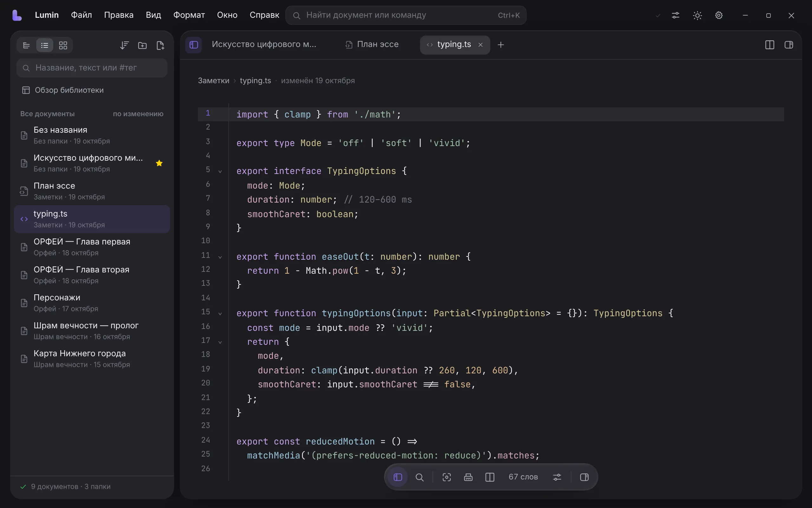Open the Правка menu
The width and height of the screenshot is (812, 508).
tap(119, 15)
